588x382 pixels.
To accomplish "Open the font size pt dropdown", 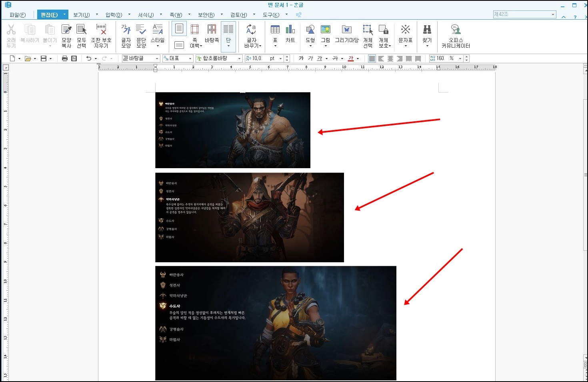I will [x=281, y=58].
